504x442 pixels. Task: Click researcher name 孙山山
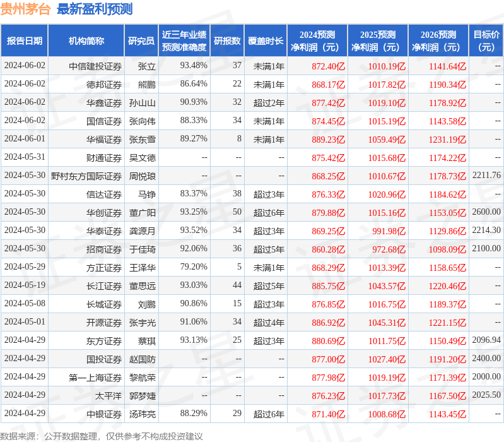point(142,103)
